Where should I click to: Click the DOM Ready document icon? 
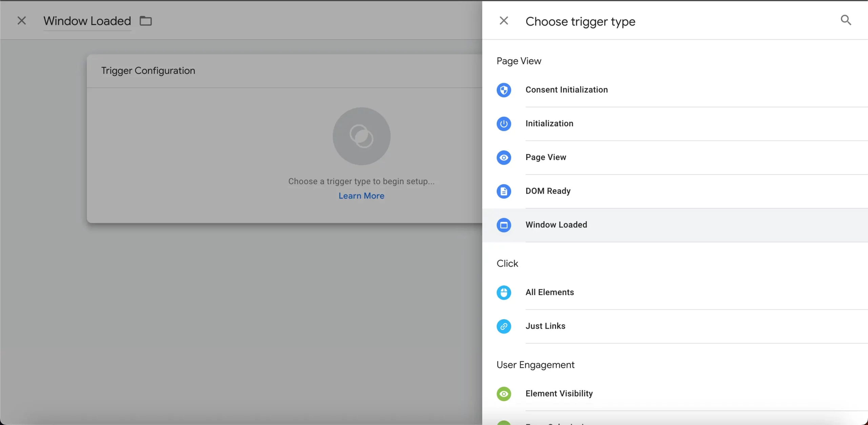[x=504, y=191]
